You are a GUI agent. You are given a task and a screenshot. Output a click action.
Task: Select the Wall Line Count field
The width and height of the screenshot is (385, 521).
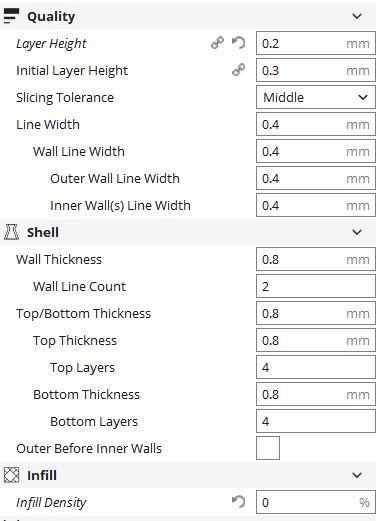(x=316, y=286)
